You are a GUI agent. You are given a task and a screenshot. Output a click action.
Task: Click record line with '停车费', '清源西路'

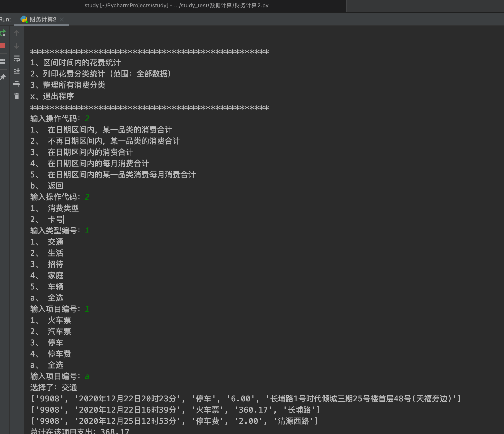coord(174,421)
